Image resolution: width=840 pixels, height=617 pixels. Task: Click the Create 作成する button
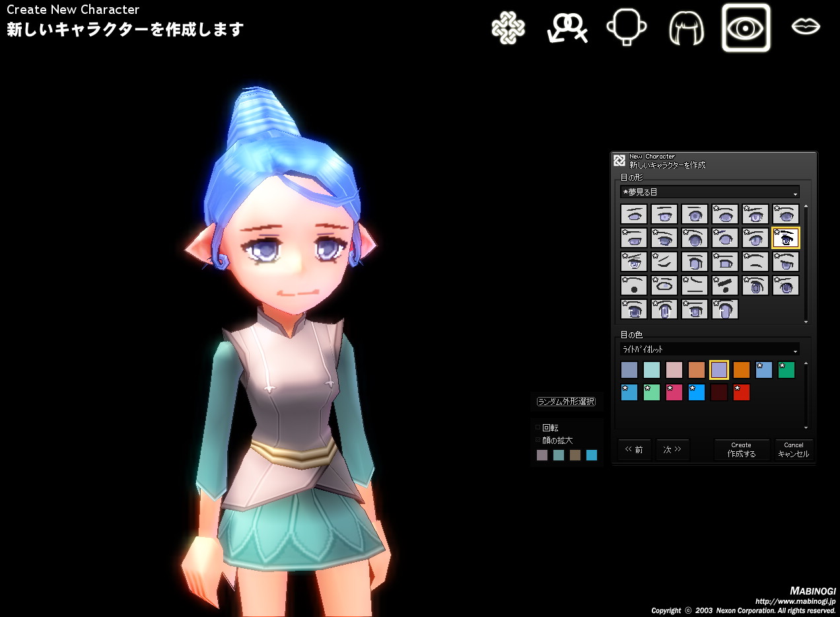pyautogui.click(x=742, y=450)
